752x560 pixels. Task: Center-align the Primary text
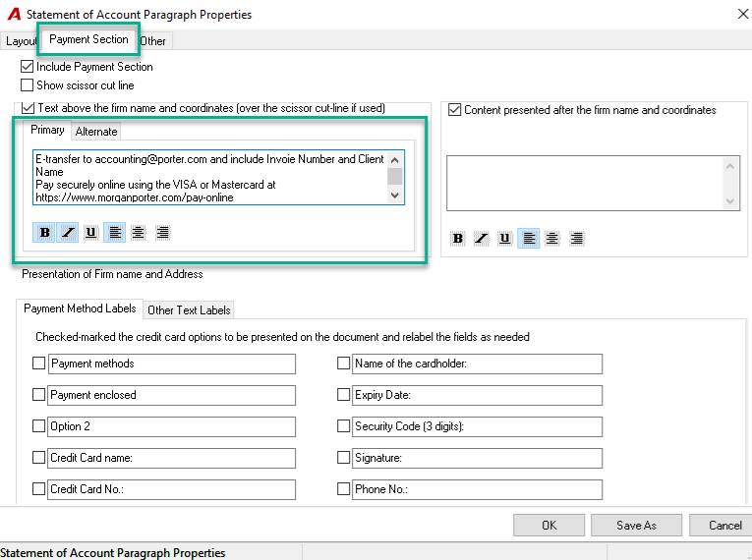139,233
